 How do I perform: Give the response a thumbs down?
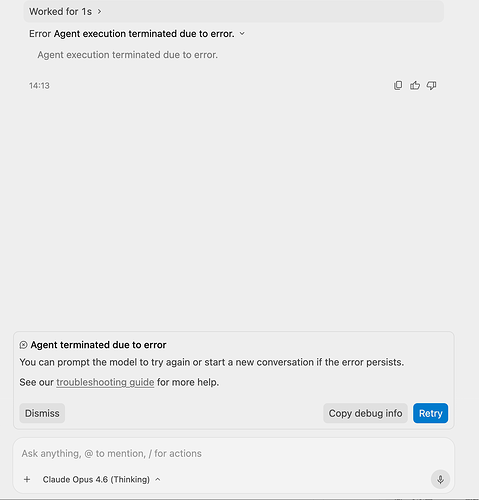coord(432,86)
